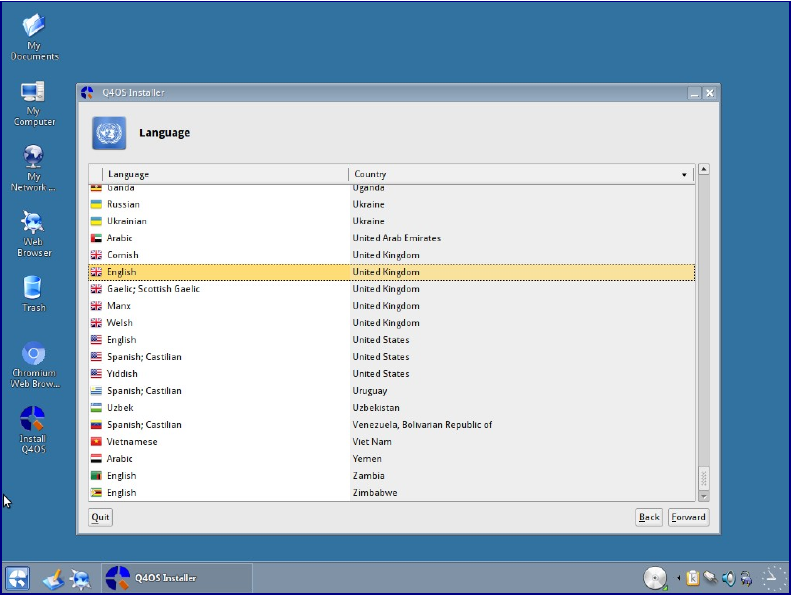Viewport: 791px width, 595px height.
Task: Launch web browser from taskbar quick-launch
Action: click(x=80, y=578)
